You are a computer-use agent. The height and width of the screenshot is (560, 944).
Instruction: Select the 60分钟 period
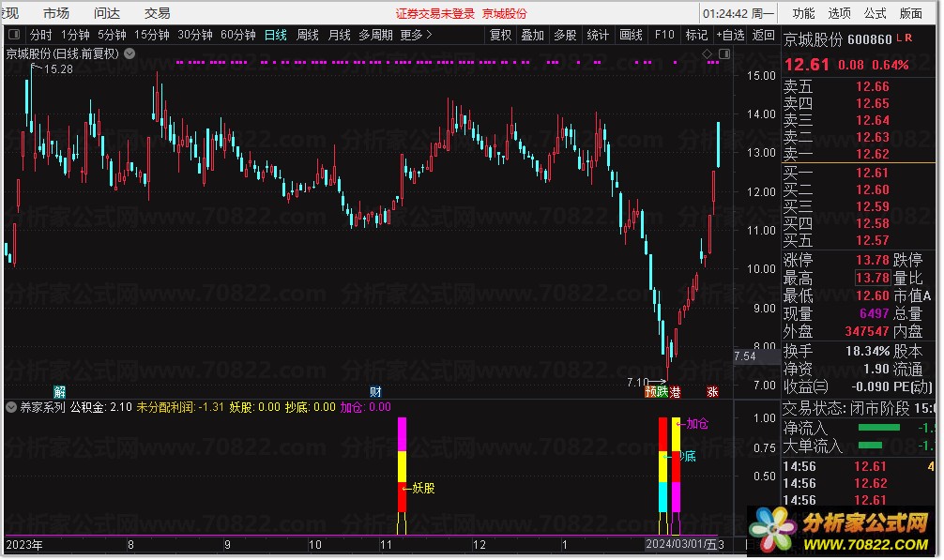tap(238, 35)
